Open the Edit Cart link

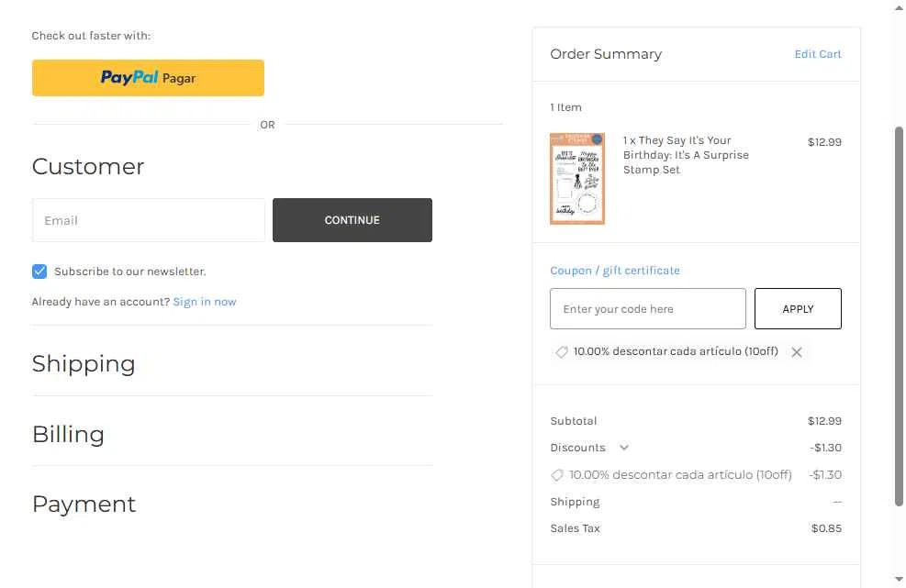tap(818, 54)
